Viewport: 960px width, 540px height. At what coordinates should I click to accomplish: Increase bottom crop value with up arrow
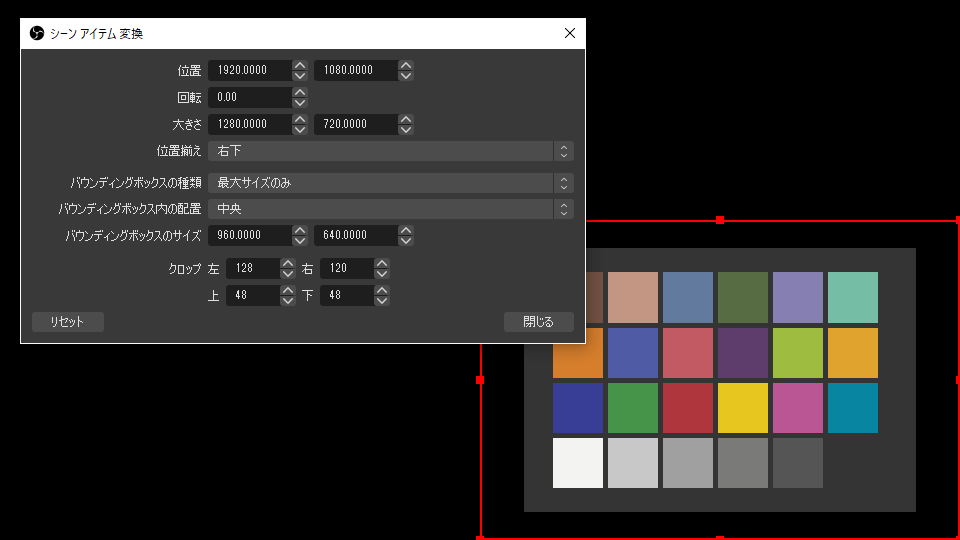click(382, 290)
